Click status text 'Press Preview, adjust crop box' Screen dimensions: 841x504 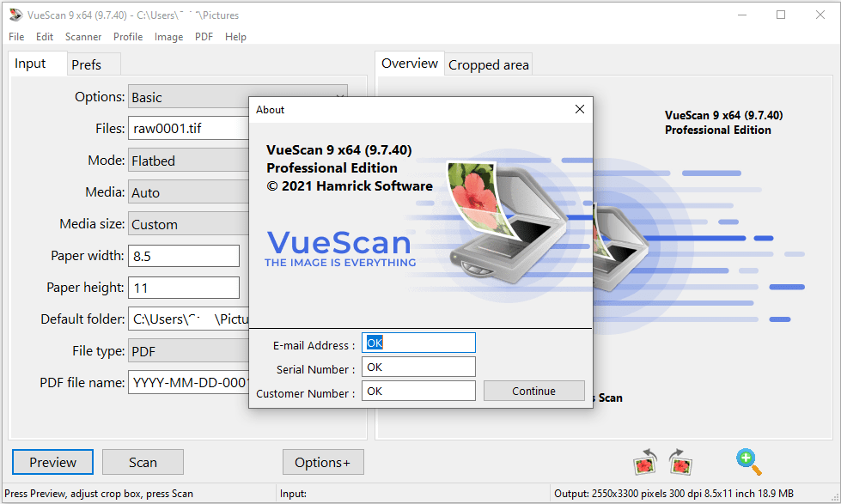pos(99,494)
